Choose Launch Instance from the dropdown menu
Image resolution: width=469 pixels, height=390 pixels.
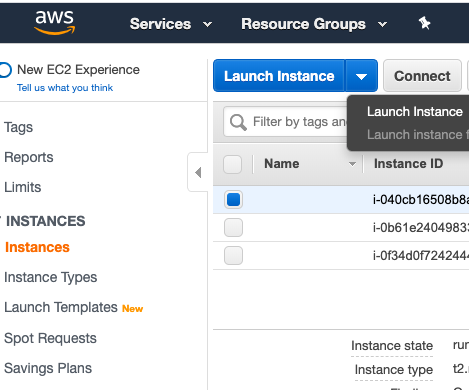click(415, 112)
